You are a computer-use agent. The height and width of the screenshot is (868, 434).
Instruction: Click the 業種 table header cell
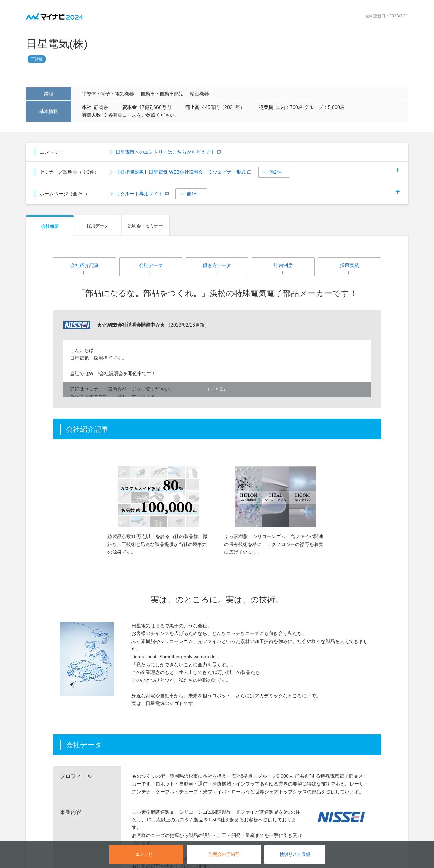coord(48,94)
